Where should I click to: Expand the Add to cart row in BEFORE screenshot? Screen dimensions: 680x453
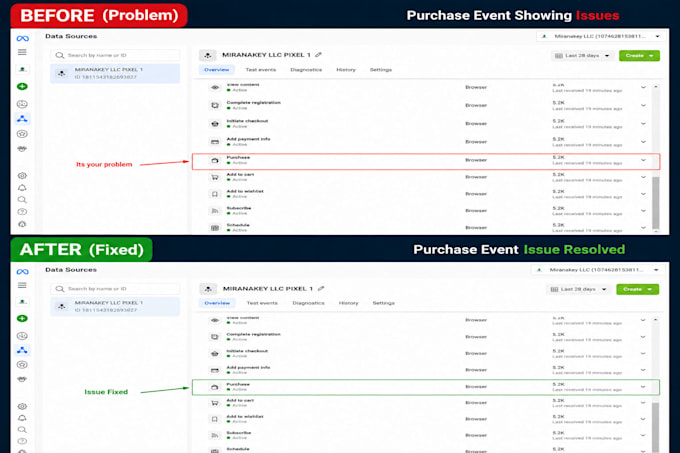[644, 177]
